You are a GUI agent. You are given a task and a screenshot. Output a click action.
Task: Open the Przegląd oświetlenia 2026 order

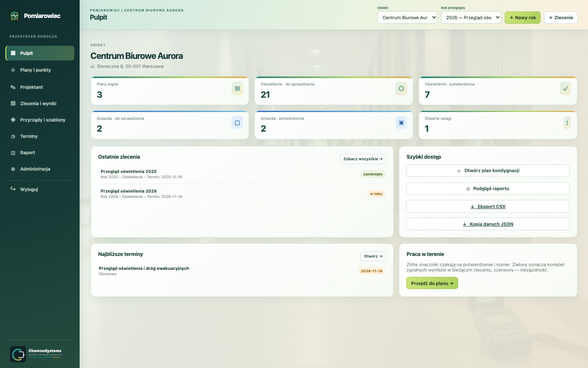(x=242, y=194)
